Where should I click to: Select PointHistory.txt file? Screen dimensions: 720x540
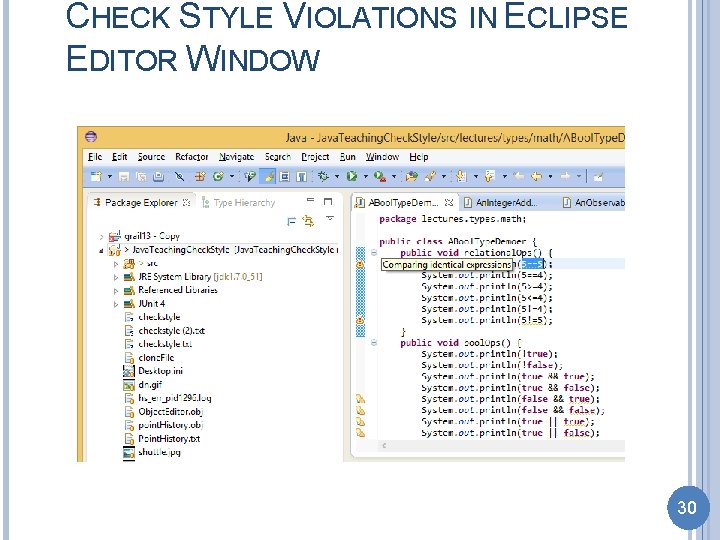[162, 439]
